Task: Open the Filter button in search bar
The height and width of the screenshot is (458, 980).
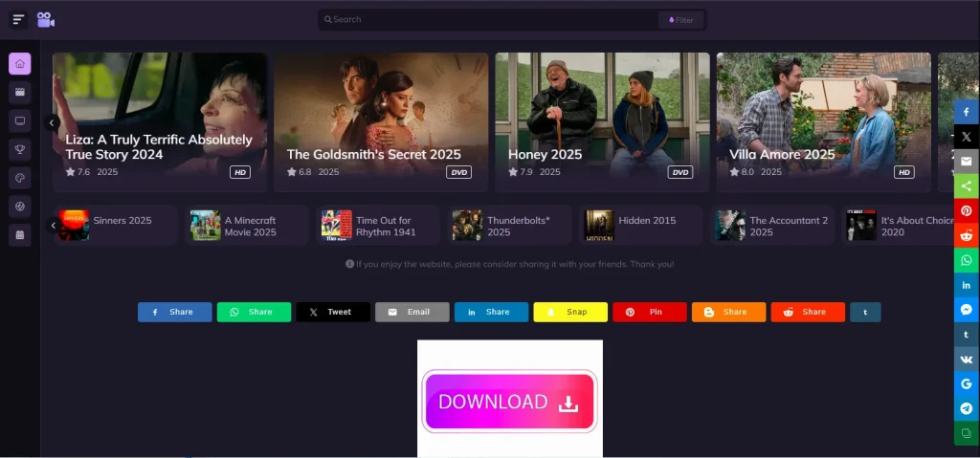Action: (x=681, y=20)
